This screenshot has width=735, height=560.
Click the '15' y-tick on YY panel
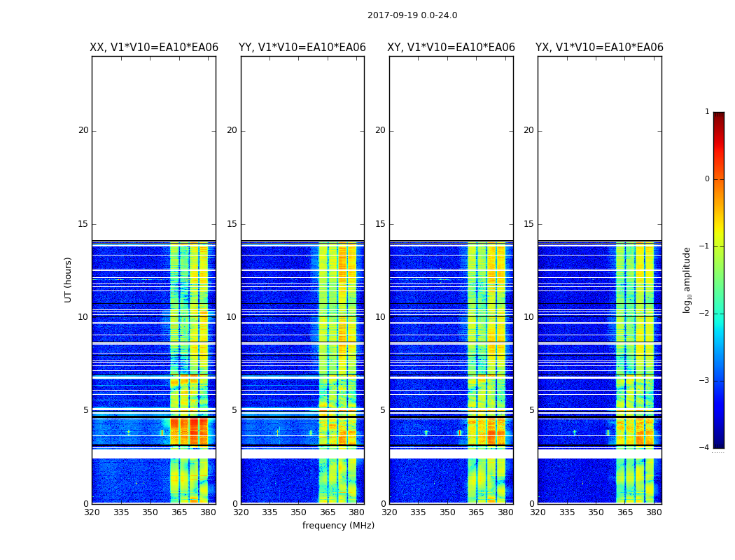(232, 224)
